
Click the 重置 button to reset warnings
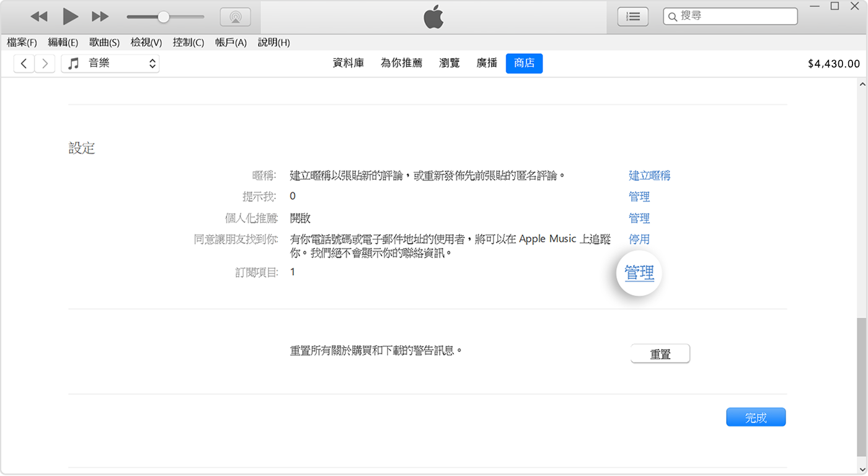click(x=660, y=353)
